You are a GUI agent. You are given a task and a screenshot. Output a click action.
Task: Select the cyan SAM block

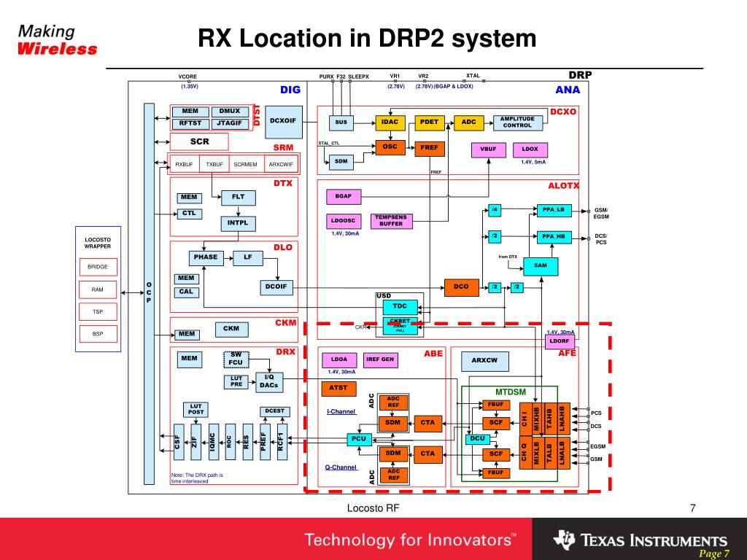coord(541,267)
